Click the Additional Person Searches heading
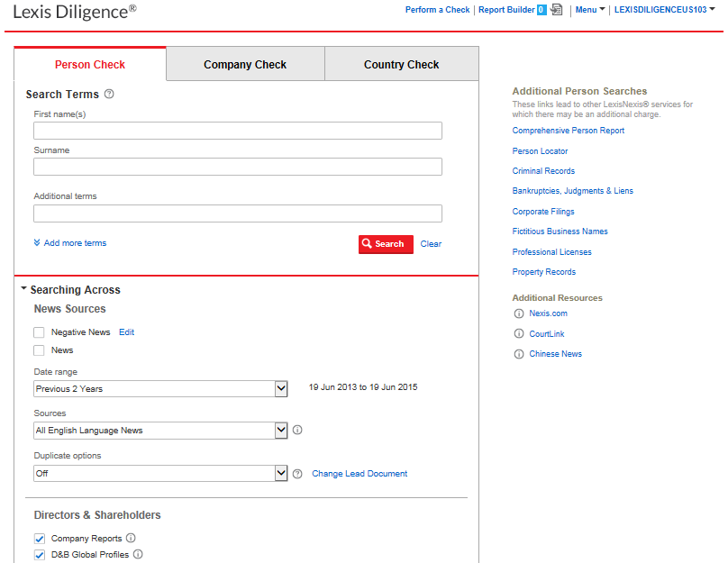 click(579, 91)
